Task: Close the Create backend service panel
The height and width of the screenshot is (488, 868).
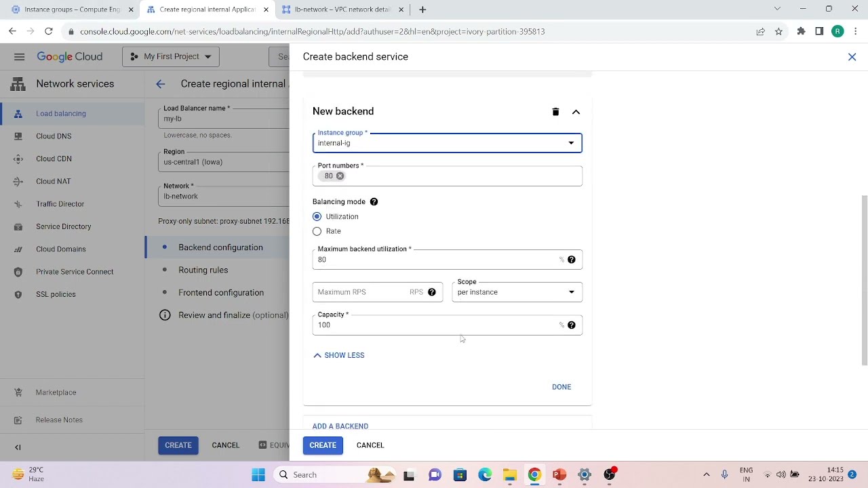Action: click(x=852, y=57)
